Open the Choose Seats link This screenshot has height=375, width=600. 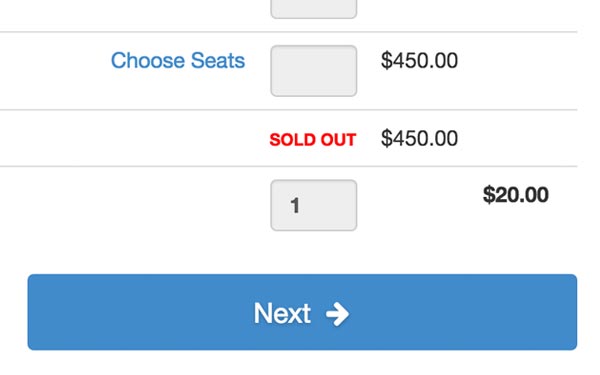click(178, 60)
